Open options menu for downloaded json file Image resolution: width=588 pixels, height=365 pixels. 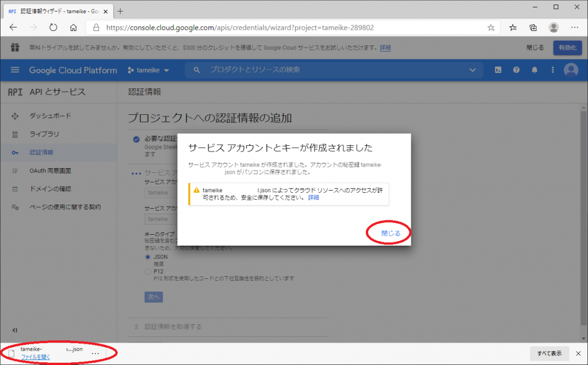[x=95, y=353]
